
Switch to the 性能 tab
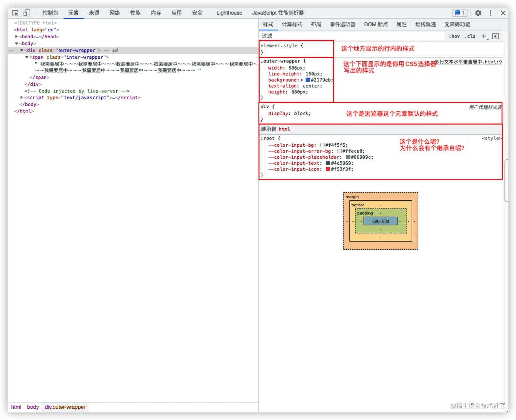(x=135, y=13)
